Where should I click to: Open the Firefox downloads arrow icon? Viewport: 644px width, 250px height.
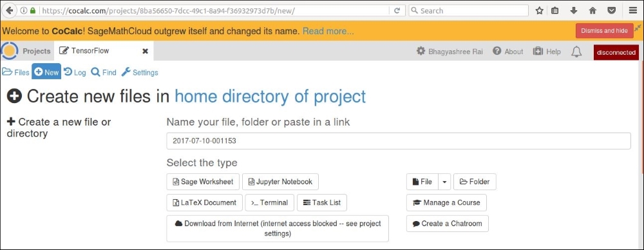tap(574, 11)
